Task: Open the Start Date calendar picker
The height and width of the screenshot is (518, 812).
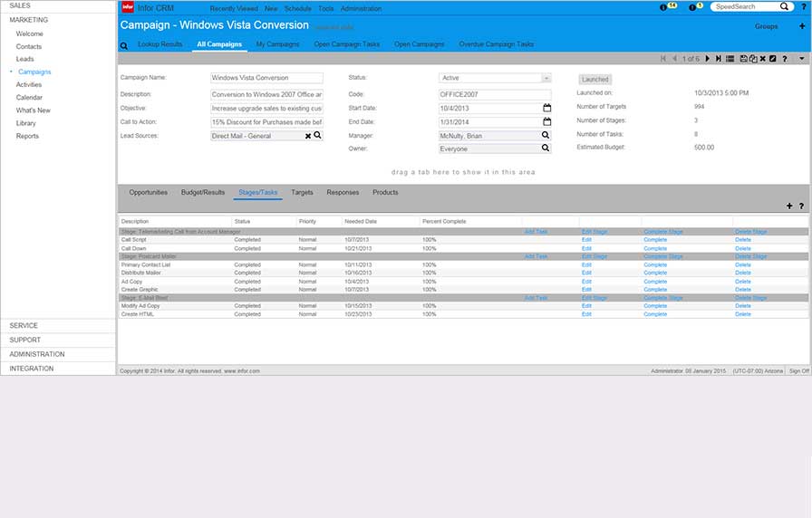Action: (x=546, y=108)
